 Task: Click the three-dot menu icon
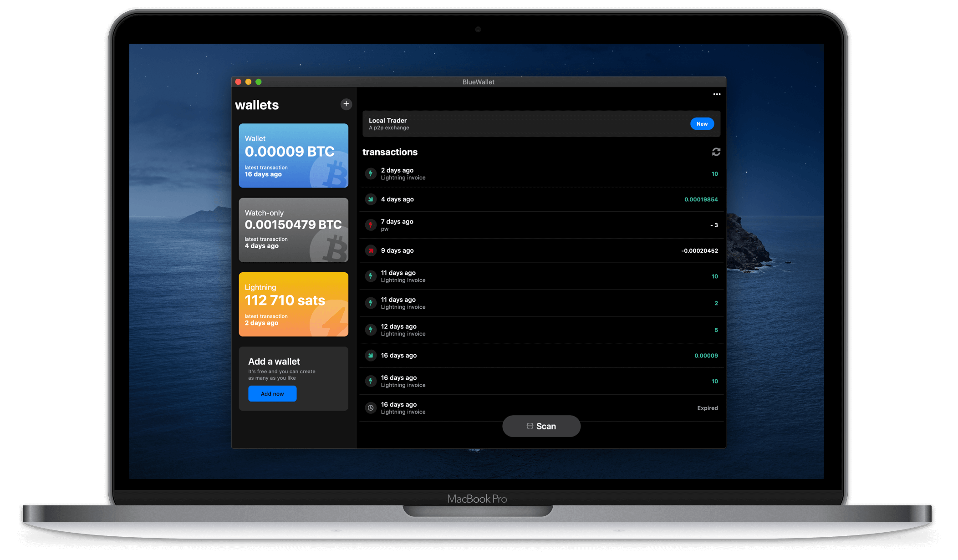(717, 93)
